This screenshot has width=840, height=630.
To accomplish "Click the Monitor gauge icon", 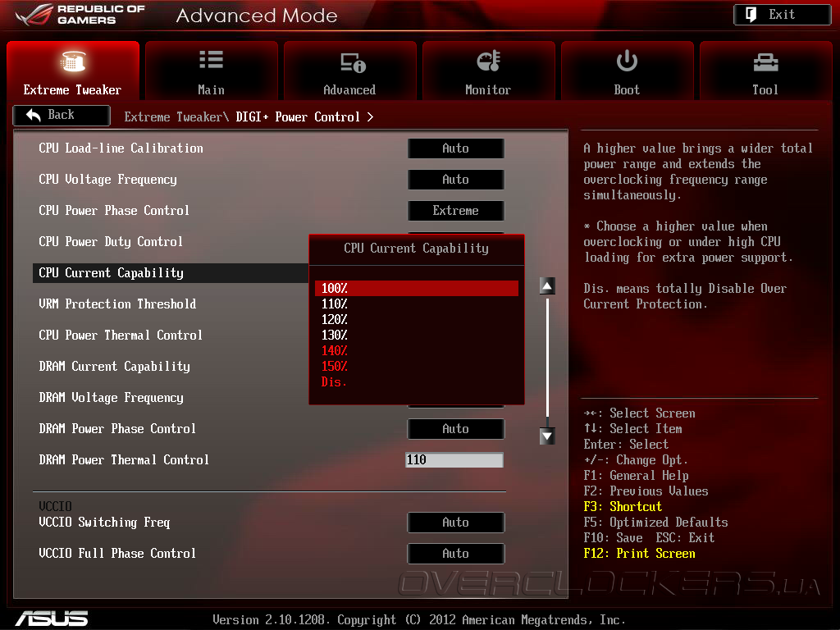I will click(489, 61).
